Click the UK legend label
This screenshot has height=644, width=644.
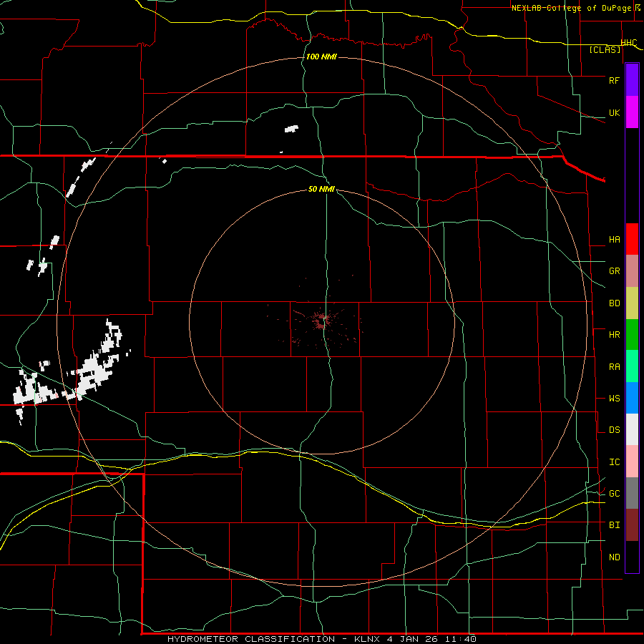[614, 113]
